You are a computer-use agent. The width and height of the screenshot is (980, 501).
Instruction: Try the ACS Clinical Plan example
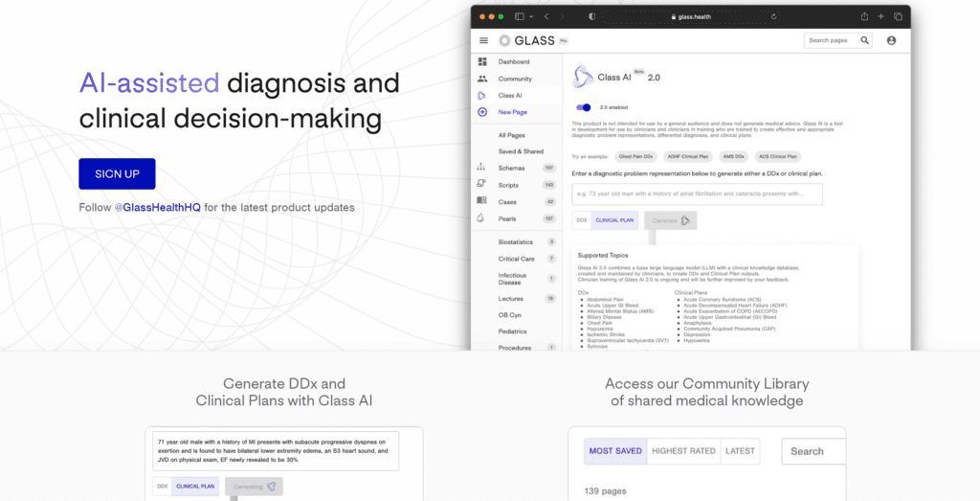pyautogui.click(x=777, y=156)
